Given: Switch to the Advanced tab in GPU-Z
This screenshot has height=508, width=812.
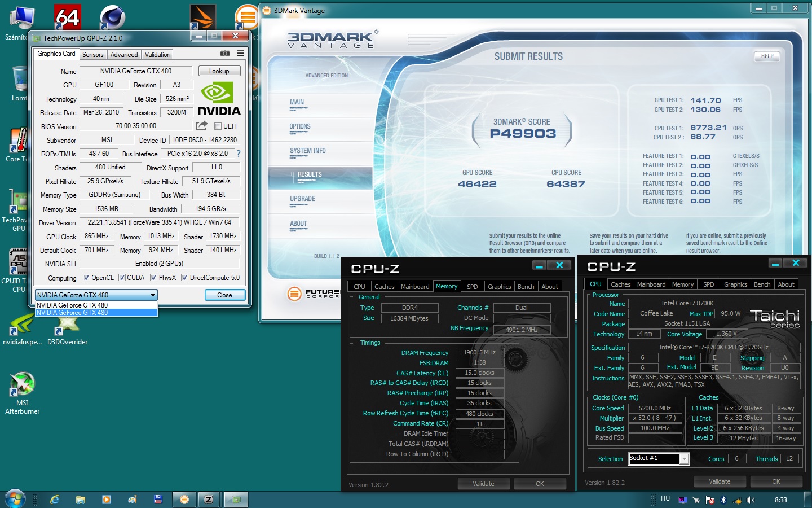Looking at the screenshot, I should tap(124, 55).
